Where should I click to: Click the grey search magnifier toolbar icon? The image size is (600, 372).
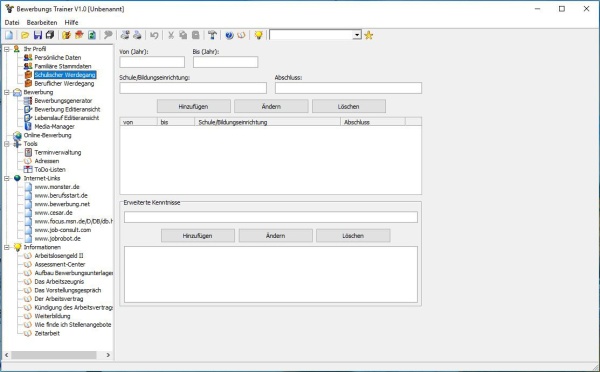(108, 35)
